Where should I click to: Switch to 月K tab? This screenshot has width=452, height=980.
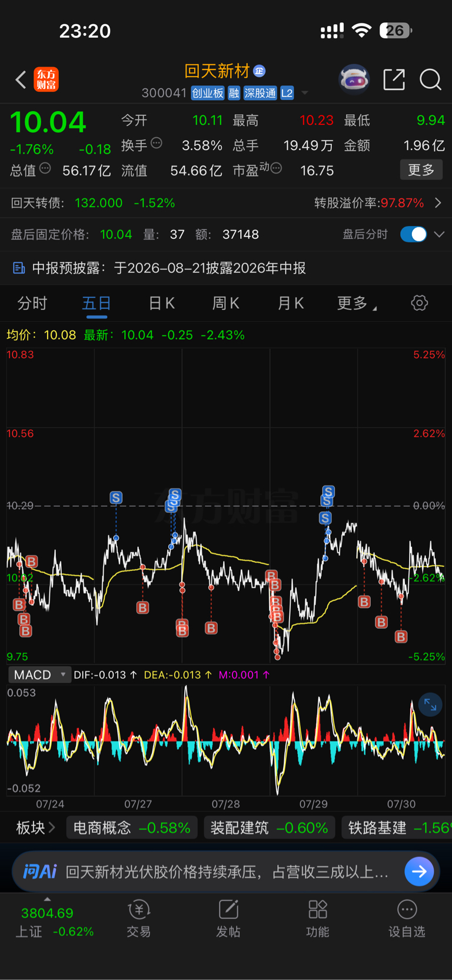pyautogui.click(x=291, y=303)
